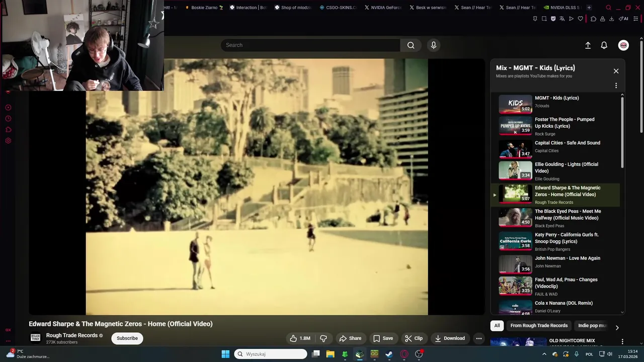Share the Edward Sharpe video
644x362 pixels.
350,338
